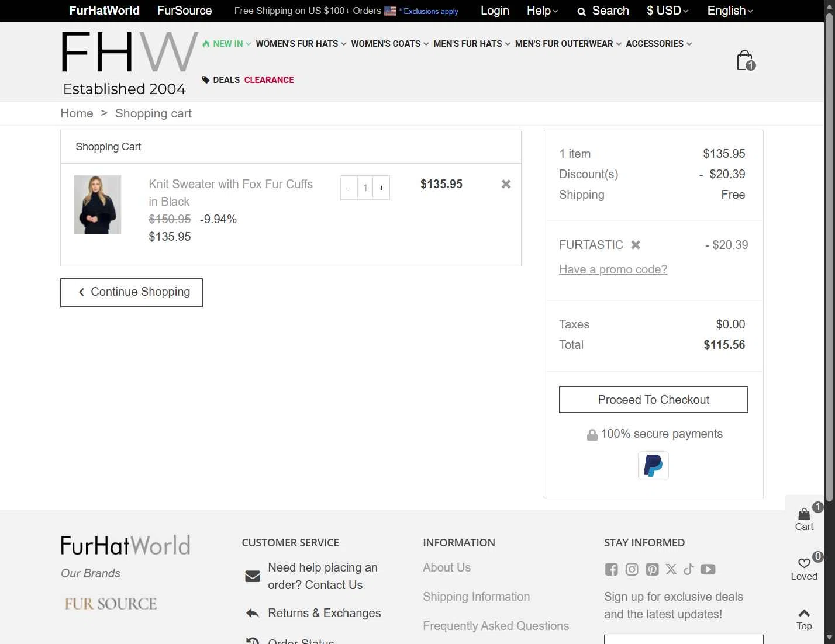The height and width of the screenshot is (644, 835).
Task: Open the English language dropdown
Action: [730, 11]
